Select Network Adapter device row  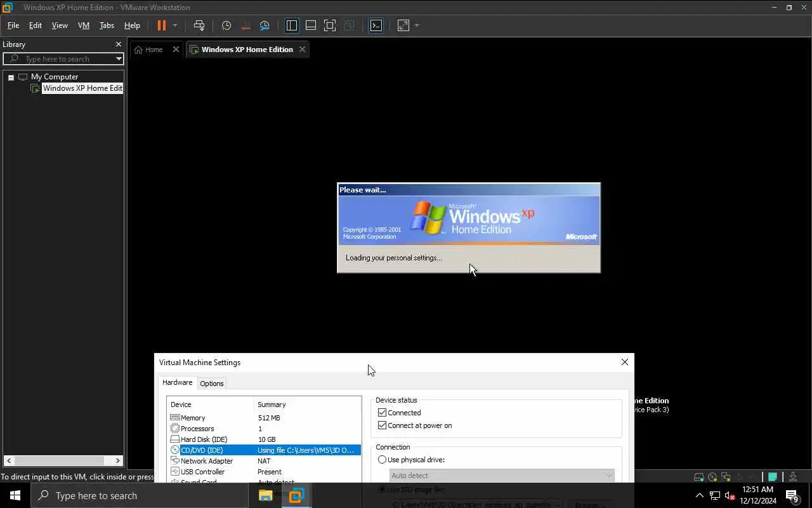[x=264, y=461]
